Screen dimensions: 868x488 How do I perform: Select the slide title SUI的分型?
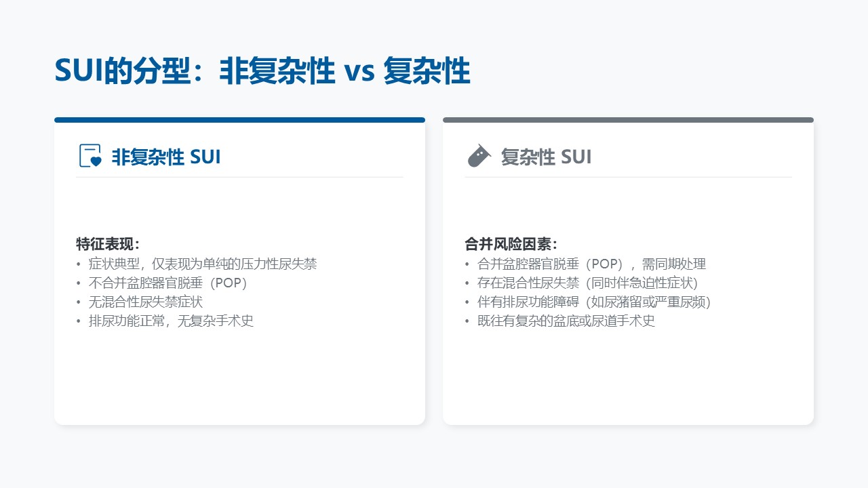pos(262,71)
